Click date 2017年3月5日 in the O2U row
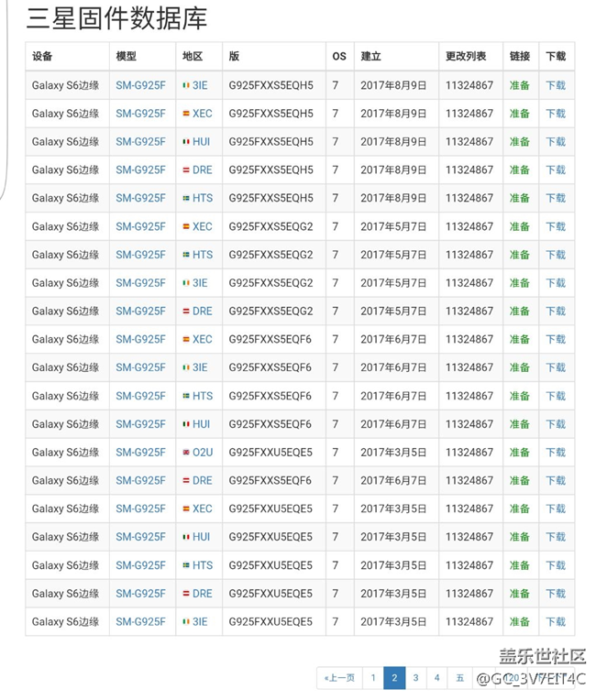Image resolution: width=596 pixels, height=700 pixels. [x=393, y=453]
